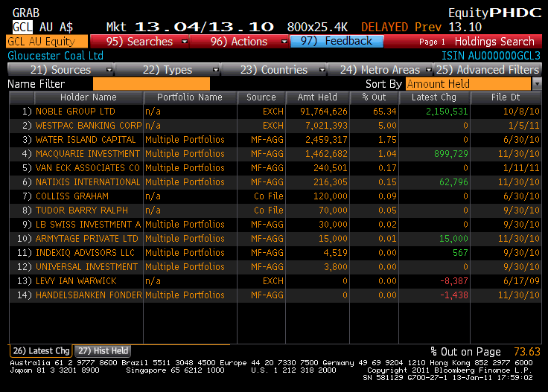Expand the 24) Metro Areas filter

(380, 70)
